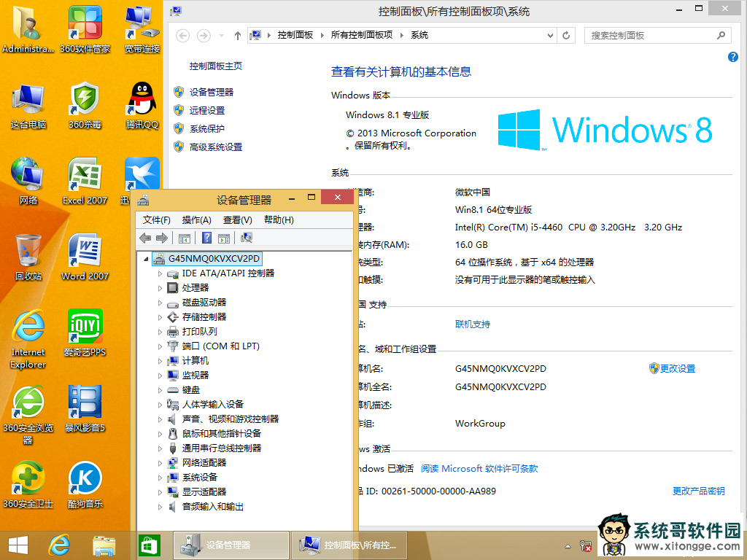Launch 暴风影音5 from the desktop
The height and width of the screenshot is (560, 747).
pos(85,410)
